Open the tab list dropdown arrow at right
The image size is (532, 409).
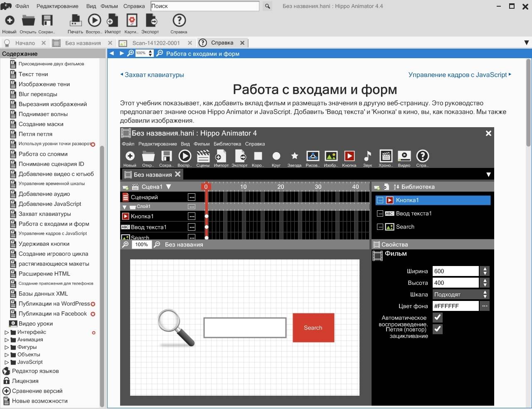click(x=527, y=43)
